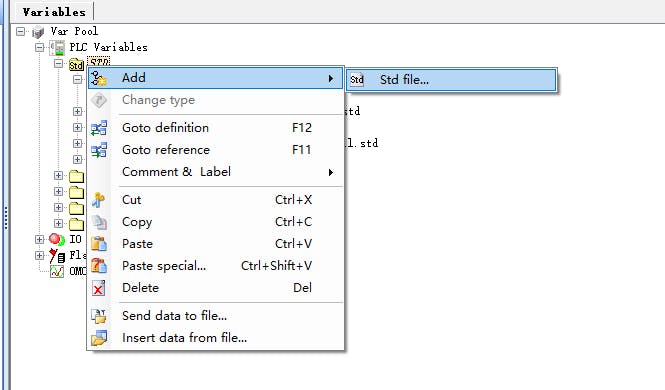Collapse the Var Pool tree node
The image size is (665, 390).
coord(20,31)
